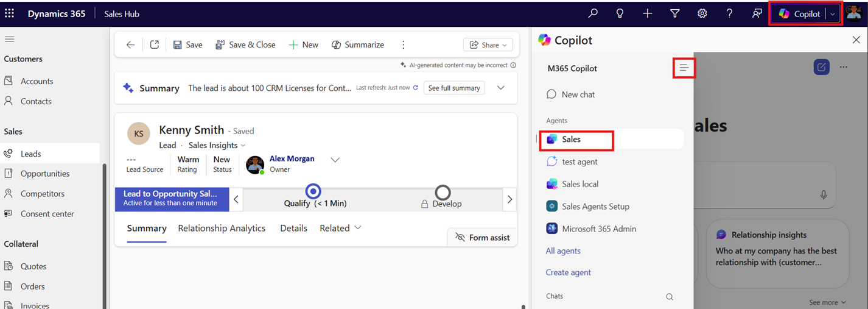Open the lightbulb assistant icon
Screen dimensions: 868x309
[x=620, y=13]
